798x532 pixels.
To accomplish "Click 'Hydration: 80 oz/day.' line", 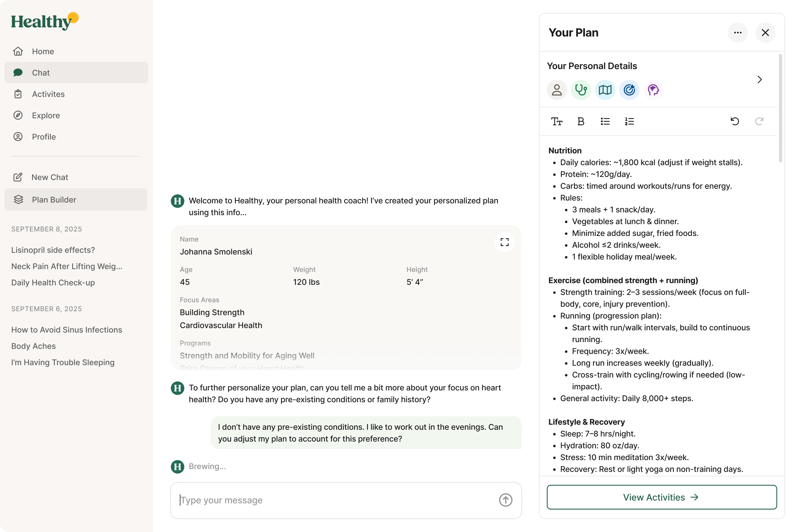I will [x=600, y=445].
